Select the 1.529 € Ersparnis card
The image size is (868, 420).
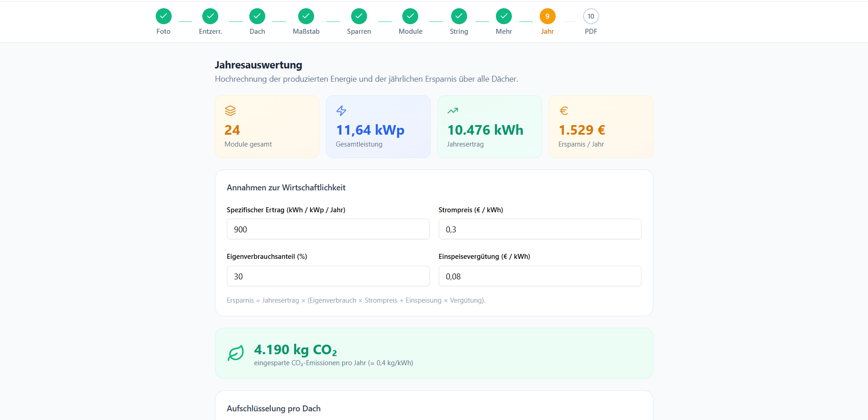(601, 127)
